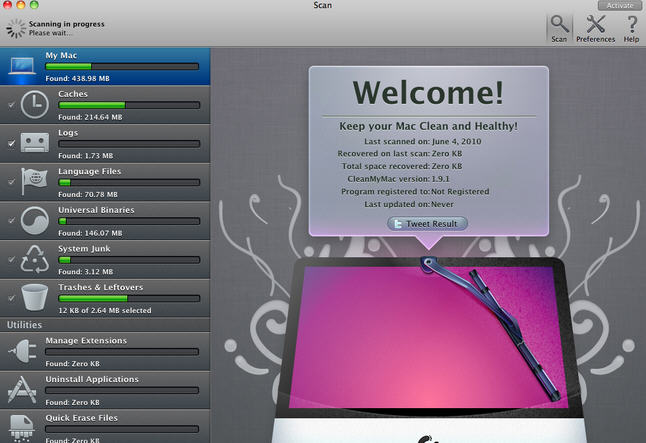The height and width of the screenshot is (443, 646).
Task: Open the Uninstall Applications icon
Action: coord(24,389)
